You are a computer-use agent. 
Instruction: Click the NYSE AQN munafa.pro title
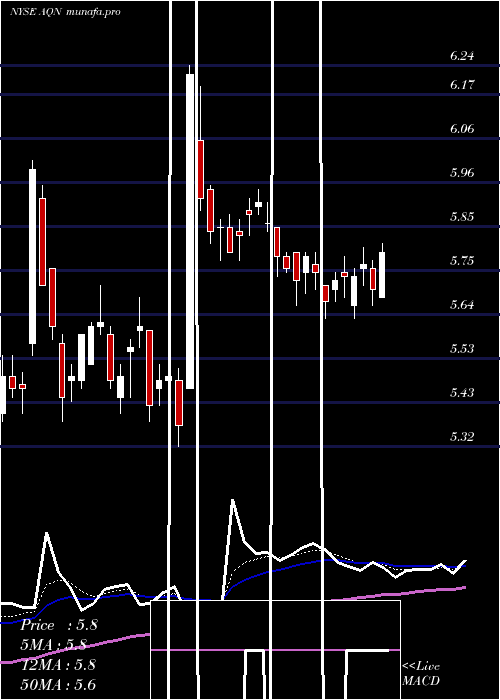(x=65, y=12)
